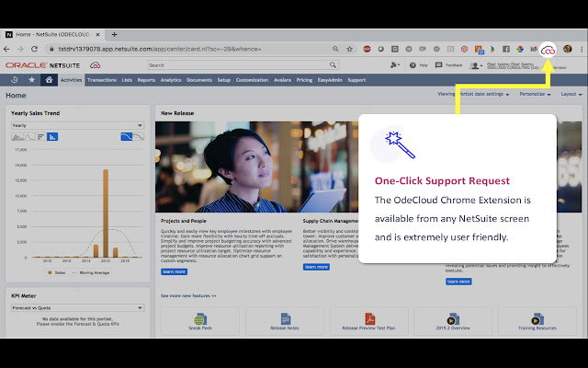Image resolution: width=588 pixels, height=368 pixels.
Task: Reload the page
Action: 34,49
